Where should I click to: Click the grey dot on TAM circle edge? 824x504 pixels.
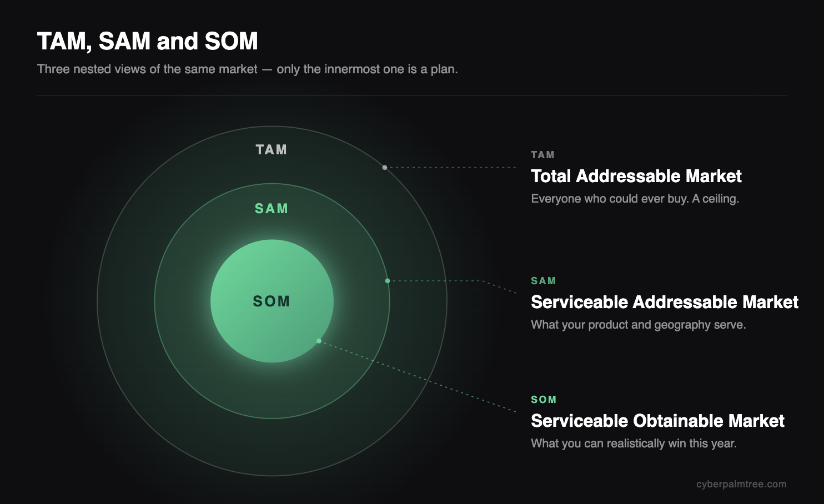point(384,167)
